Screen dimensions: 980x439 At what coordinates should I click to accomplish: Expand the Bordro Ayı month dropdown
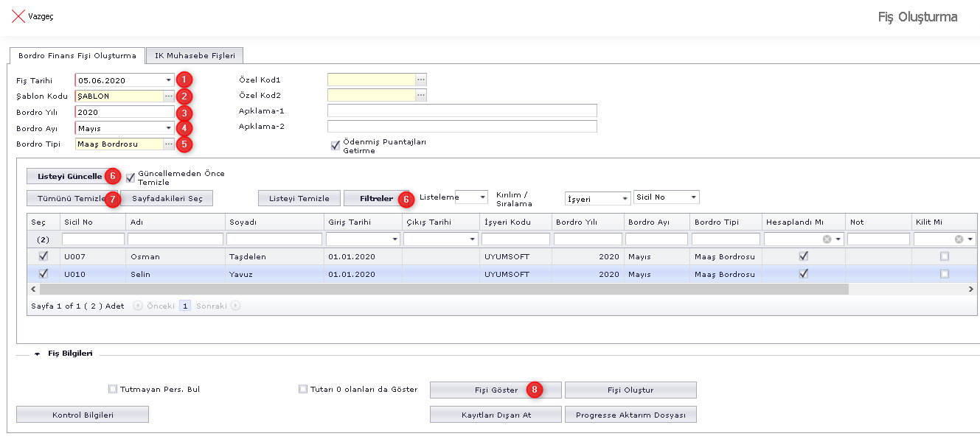[x=169, y=128]
